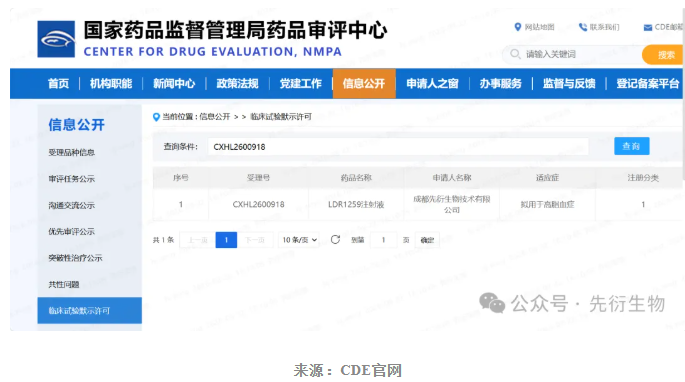Click the 下一页 next page button
This screenshot has width=685, height=382.
pyautogui.click(x=255, y=240)
